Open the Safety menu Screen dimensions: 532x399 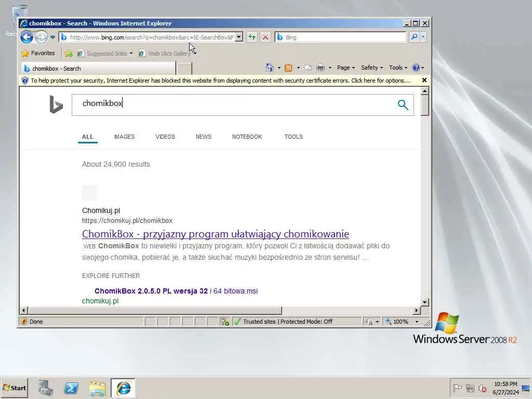(372, 68)
